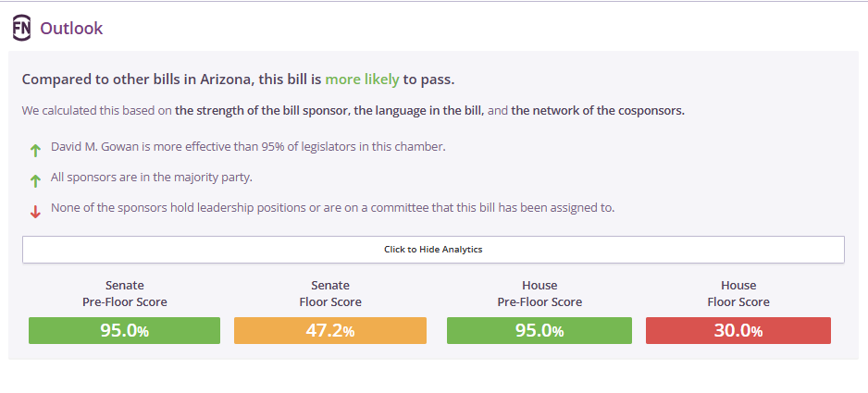Click red down arrow beside leadership positions line
This screenshot has width=868, height=393.
tap(35, 212)
